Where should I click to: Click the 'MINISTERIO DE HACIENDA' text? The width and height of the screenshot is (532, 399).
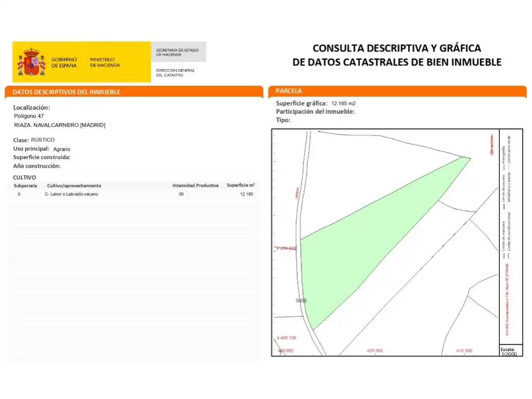point(105,62)
